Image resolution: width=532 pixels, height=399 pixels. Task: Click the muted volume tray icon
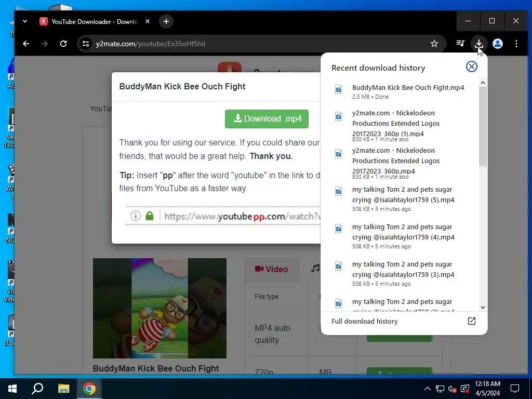[452, 389]
